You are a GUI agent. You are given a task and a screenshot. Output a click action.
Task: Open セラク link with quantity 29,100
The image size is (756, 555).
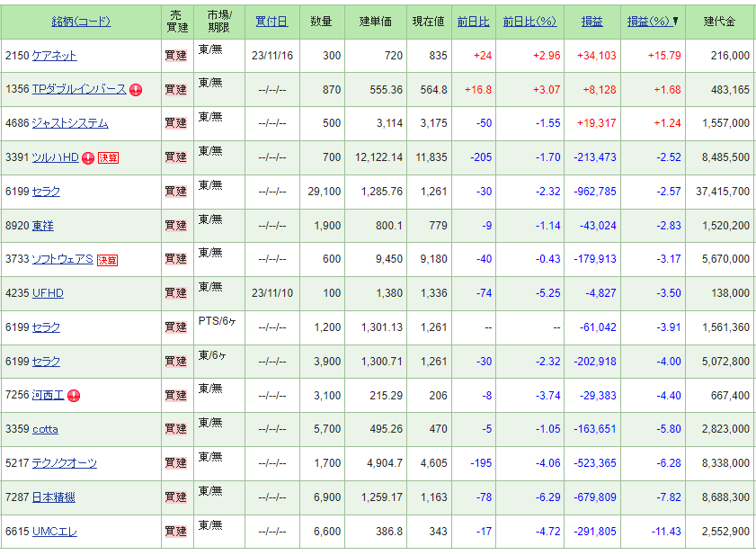pyautogui.click(x=46, y=192)
